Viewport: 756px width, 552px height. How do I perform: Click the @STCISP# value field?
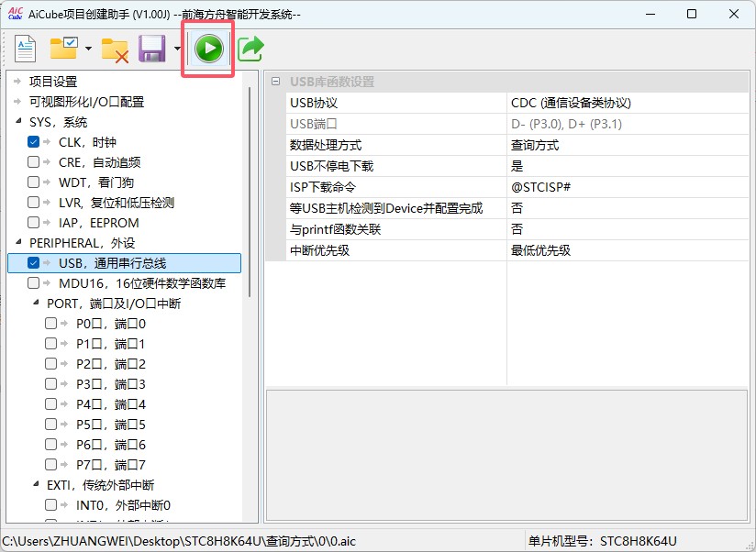tap(628, 187)
